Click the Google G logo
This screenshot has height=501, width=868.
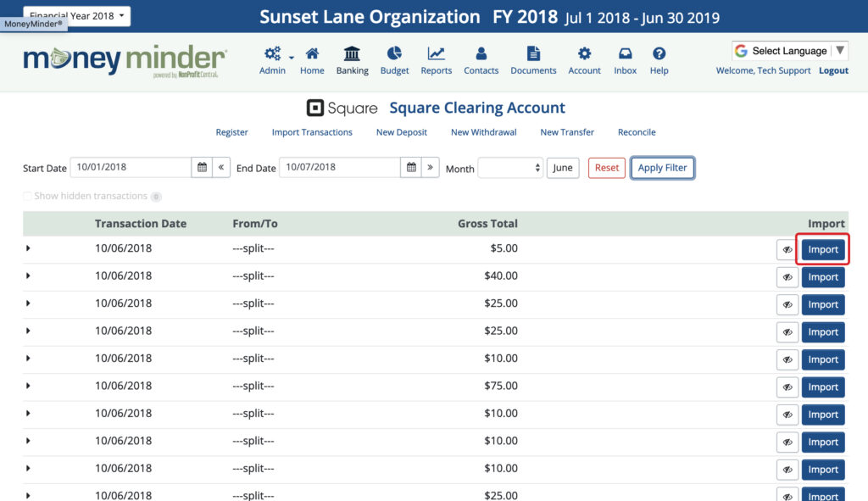pyautogui.click(x=741, y=51)
